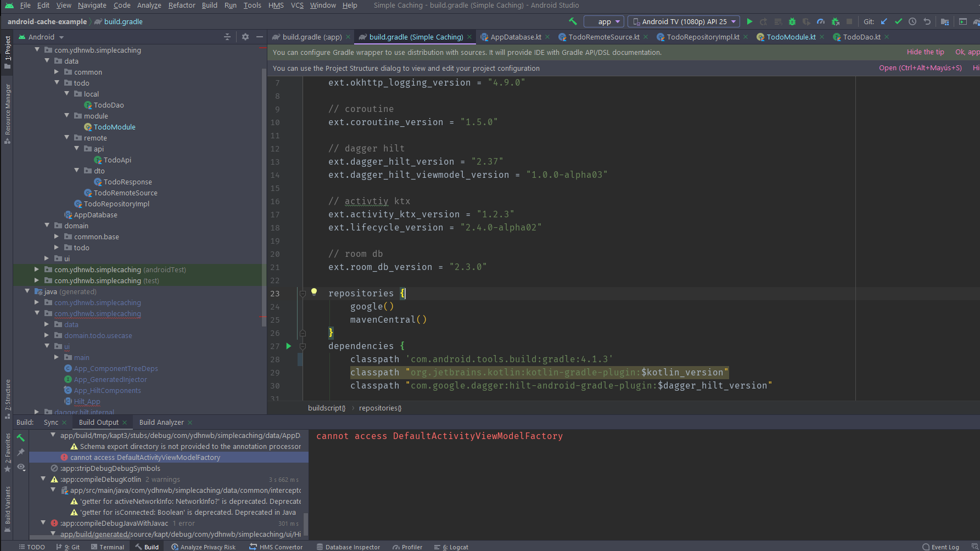Run app with Profiler gauge icon

point(821,21)
